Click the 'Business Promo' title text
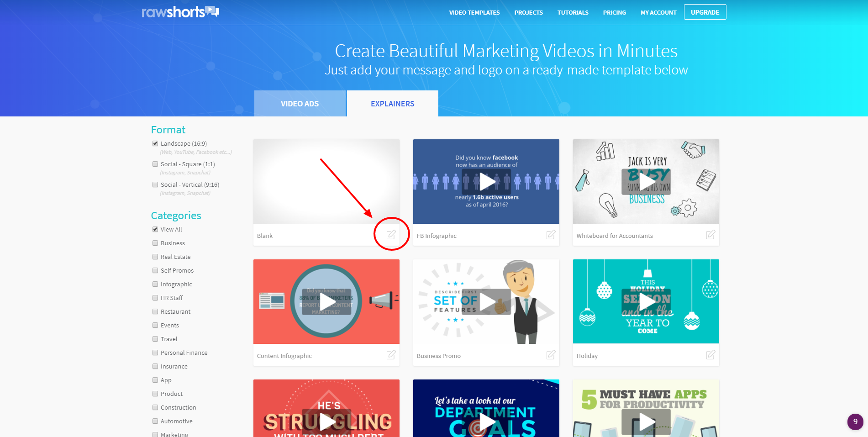Screen dimensions: 868x437 point(439,356)
